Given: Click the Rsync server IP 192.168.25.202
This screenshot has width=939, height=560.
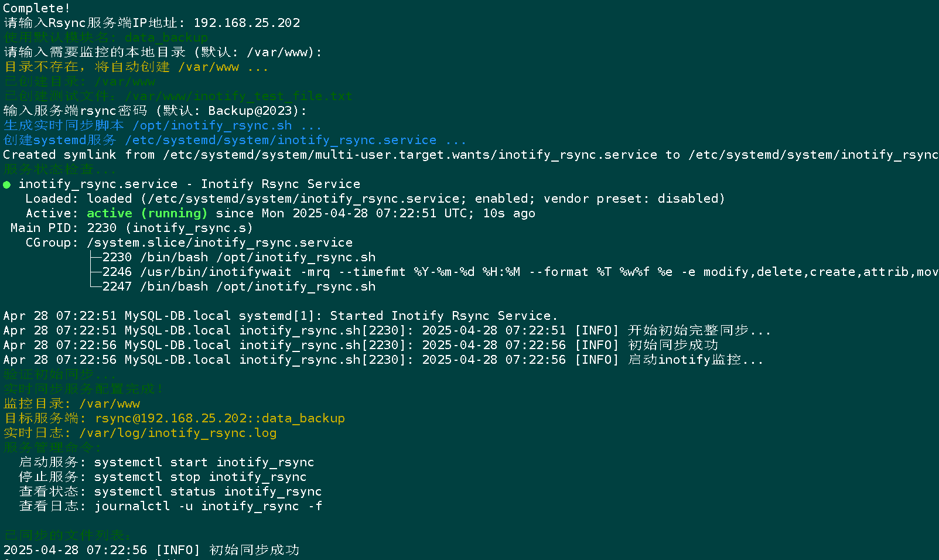Looking at the screenshot, I should [x=247, y=23].
